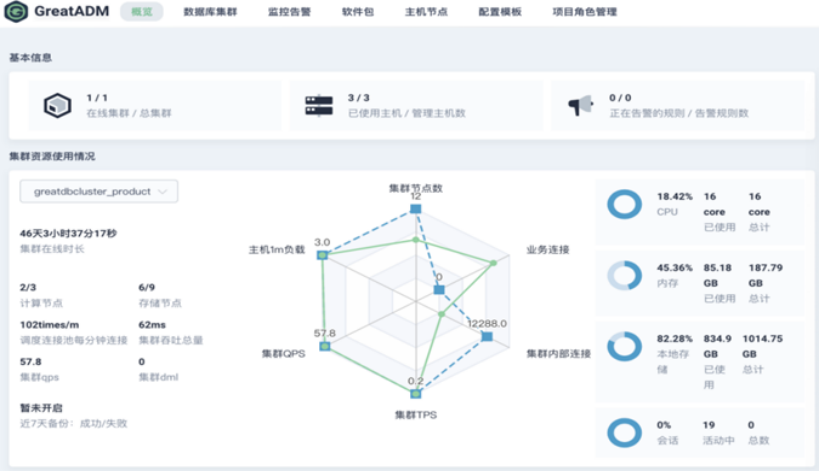The width and height of the screenshot is (820, 471).
Task: Switch to the 监控告警 tab
Action: tap(289, 12)
